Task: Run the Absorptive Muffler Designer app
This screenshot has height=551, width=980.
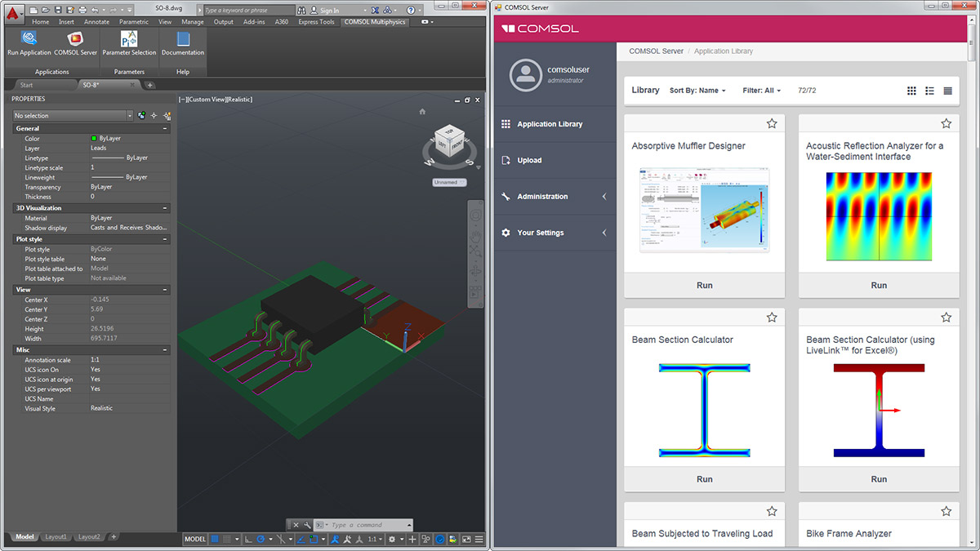Action: click(704, 286)
